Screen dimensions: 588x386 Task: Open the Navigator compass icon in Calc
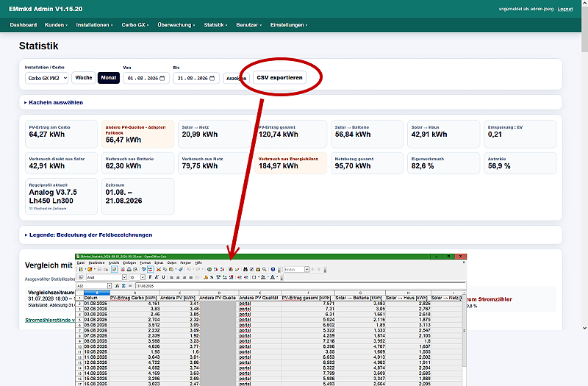(251, 269)
